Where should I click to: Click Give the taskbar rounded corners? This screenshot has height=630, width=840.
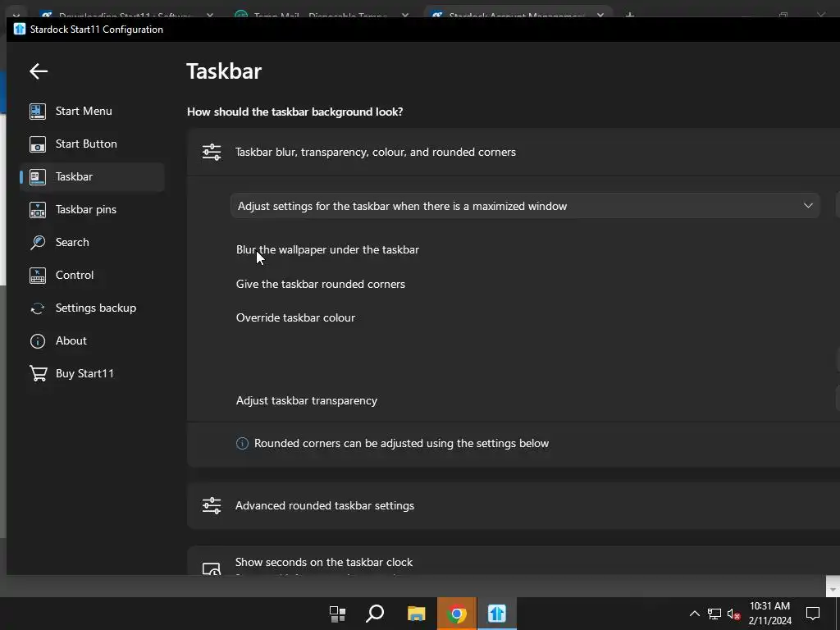(x=321, y=284)
